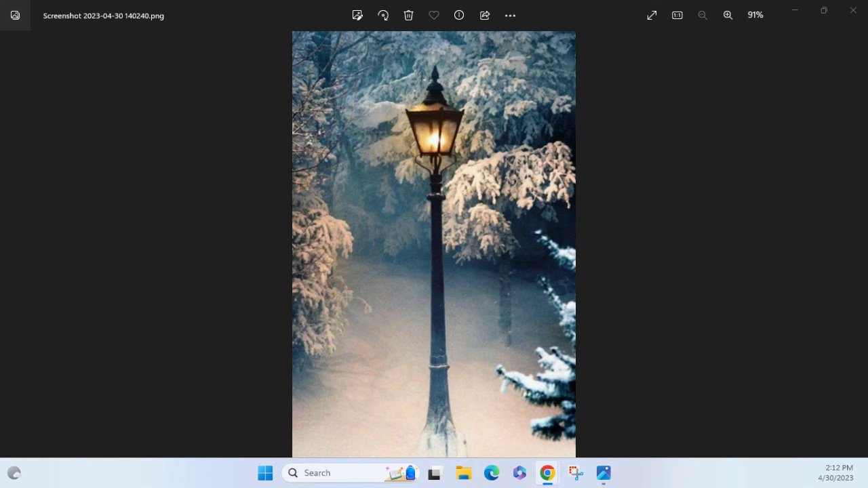Open the weather widget icon on the taskbar
868x488 pixels.
(x=14, y=473)
